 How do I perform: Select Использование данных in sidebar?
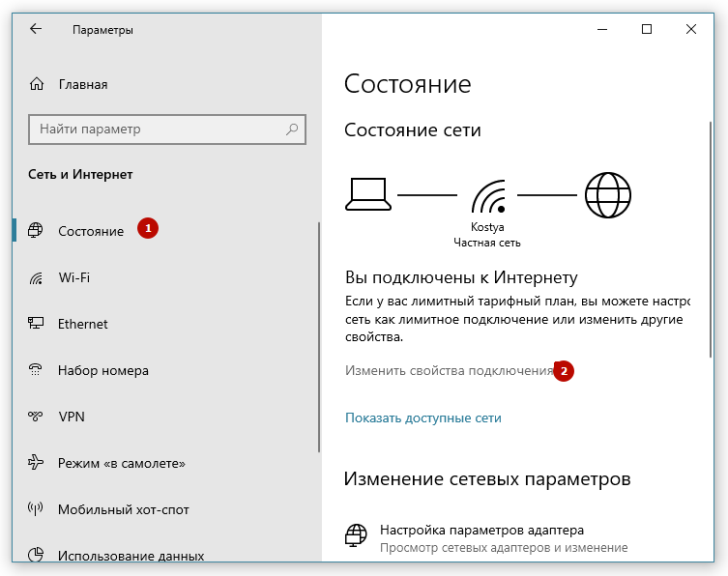click(x=131, y=556)
